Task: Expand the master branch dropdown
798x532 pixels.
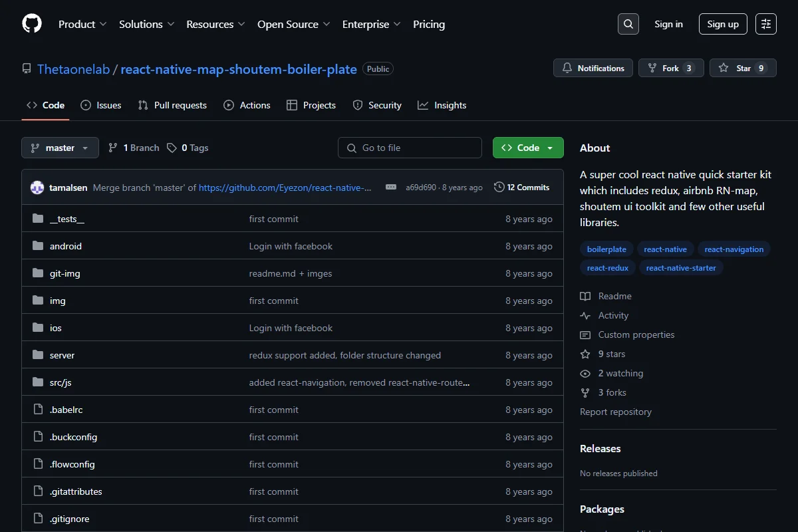Action: click(x=60, y=148)
